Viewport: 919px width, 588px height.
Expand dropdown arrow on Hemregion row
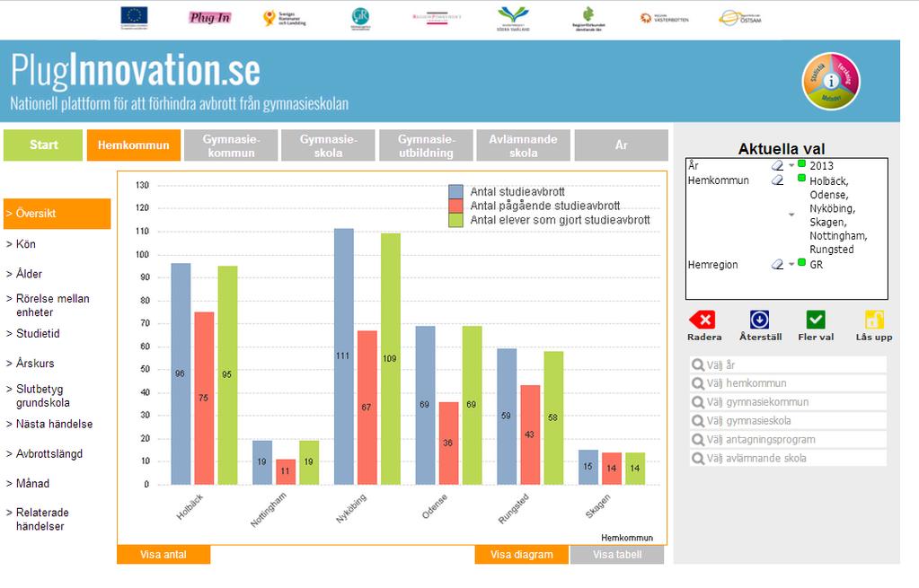pyautogui.click(x=791, y=265)
